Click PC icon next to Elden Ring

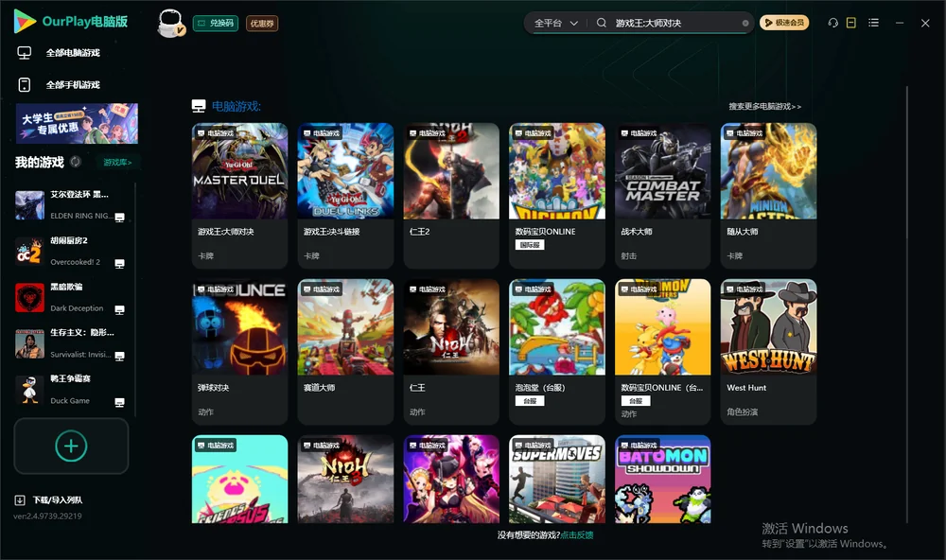(119, 218)
